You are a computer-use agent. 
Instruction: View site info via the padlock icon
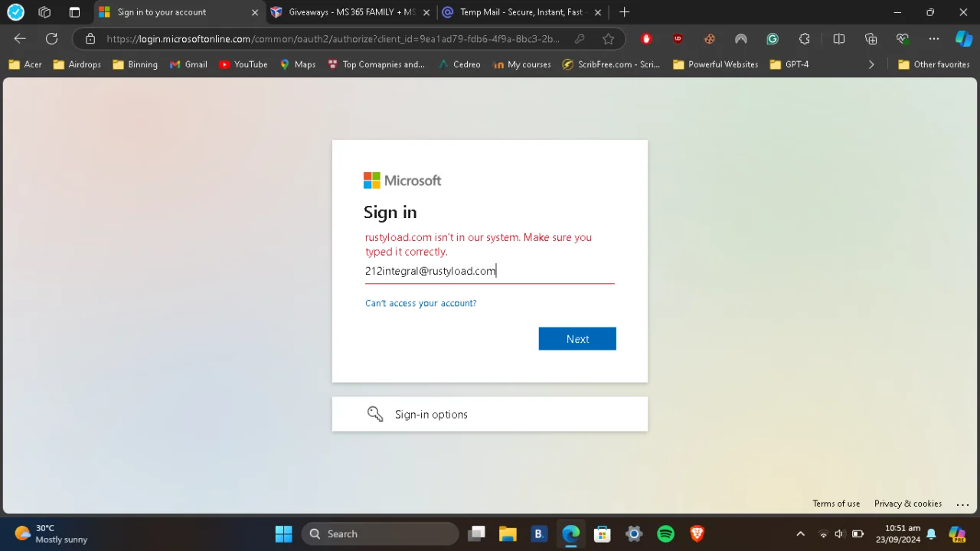coord(90,39)
